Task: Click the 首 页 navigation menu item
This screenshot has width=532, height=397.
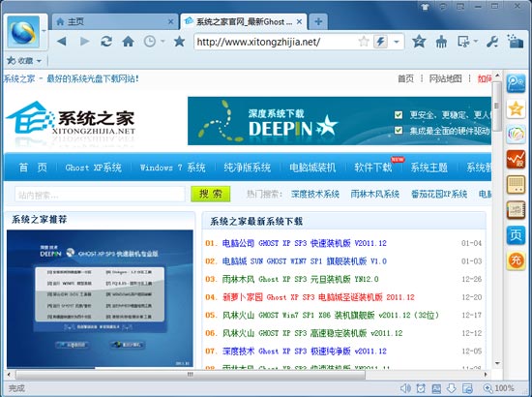Action: (33, 168)
